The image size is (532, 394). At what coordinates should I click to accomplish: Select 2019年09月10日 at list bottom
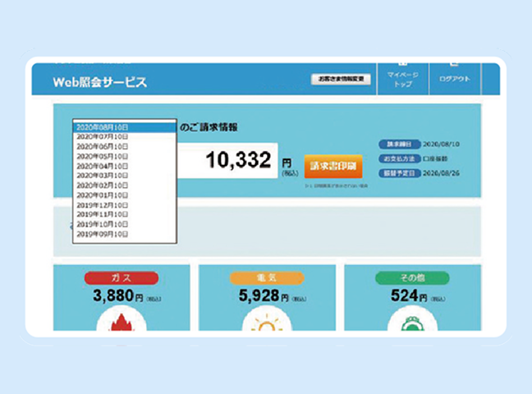pyautogui.click(x=125, y=234)
